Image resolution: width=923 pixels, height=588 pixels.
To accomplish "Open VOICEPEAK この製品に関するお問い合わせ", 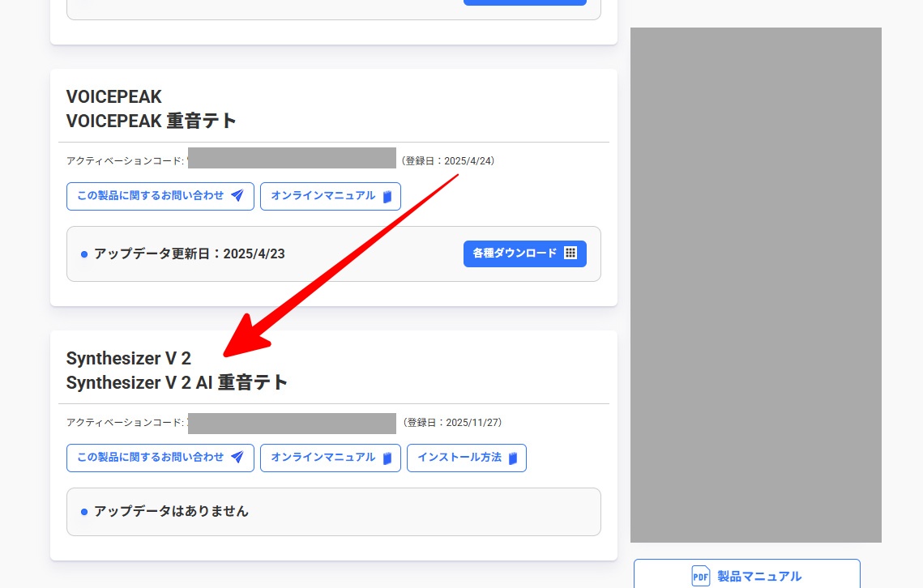I will coord(151,196).
